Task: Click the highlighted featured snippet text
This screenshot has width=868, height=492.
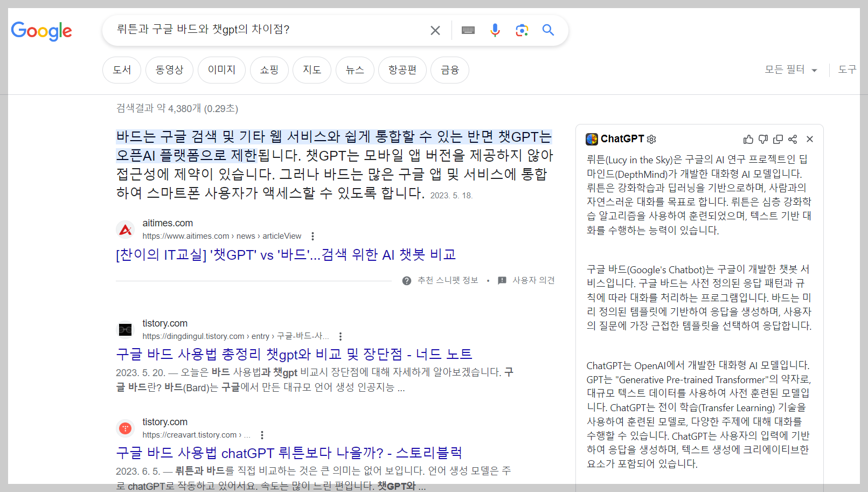Action: tap(334, 146)
